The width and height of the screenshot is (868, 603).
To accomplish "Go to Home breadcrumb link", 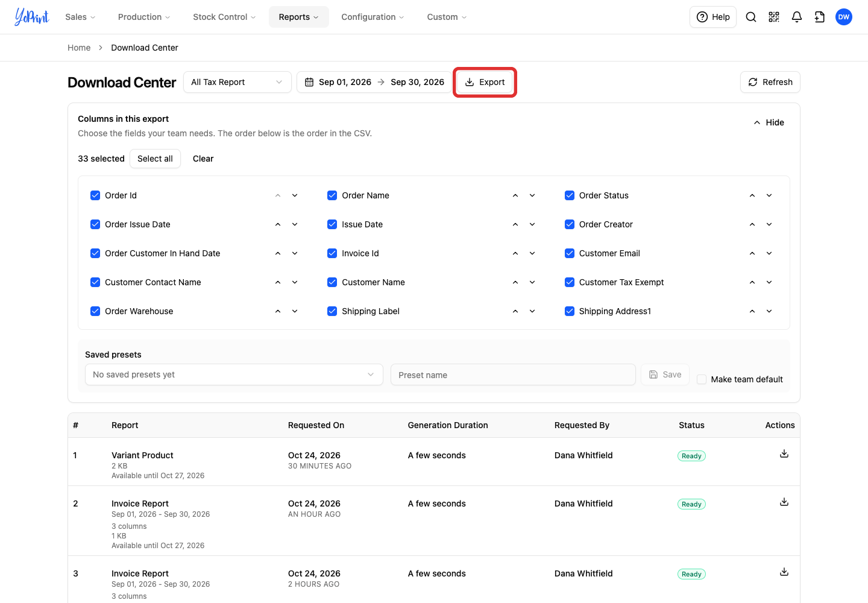I will (x=79, y=48).
